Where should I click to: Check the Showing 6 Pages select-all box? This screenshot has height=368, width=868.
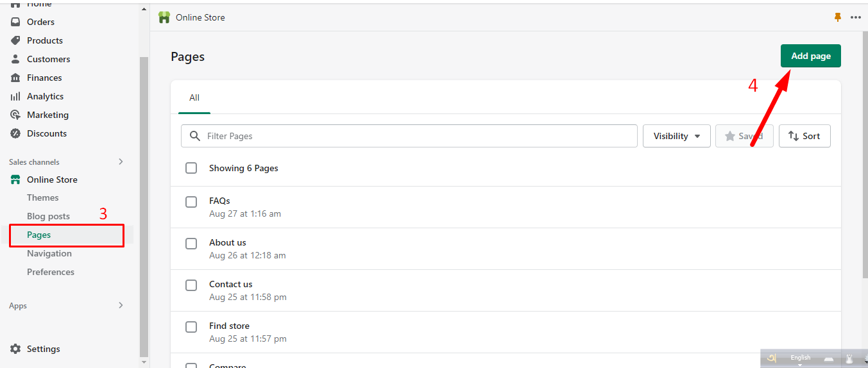click(191, 168)
